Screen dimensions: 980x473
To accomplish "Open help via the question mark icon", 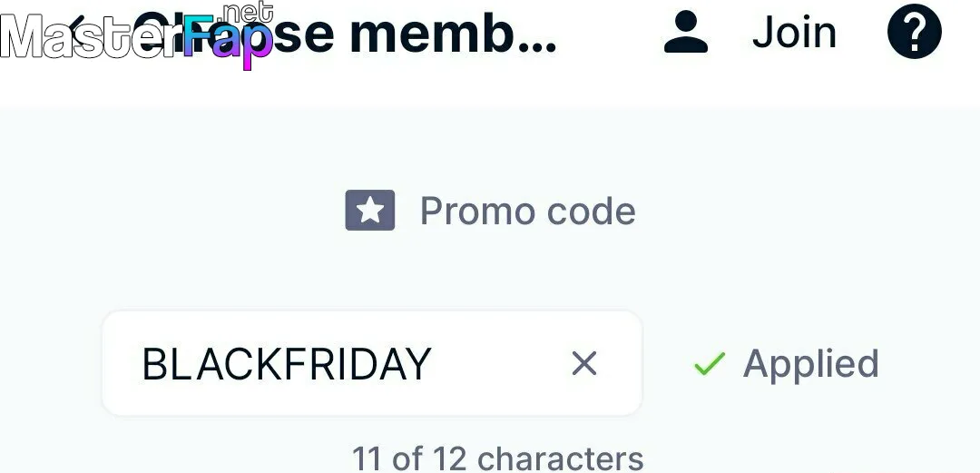I will tap(915, 31).
